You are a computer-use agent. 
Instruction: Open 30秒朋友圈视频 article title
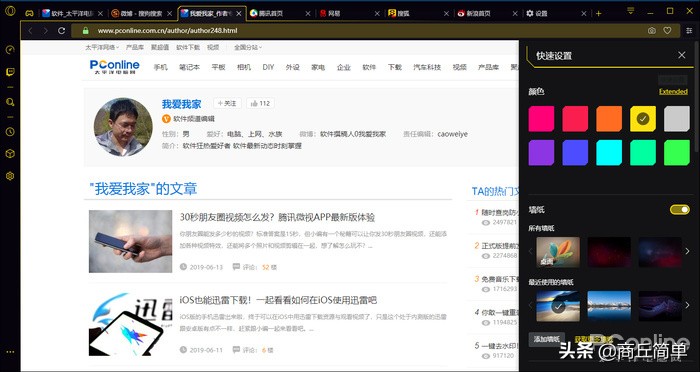coord(277,217)
